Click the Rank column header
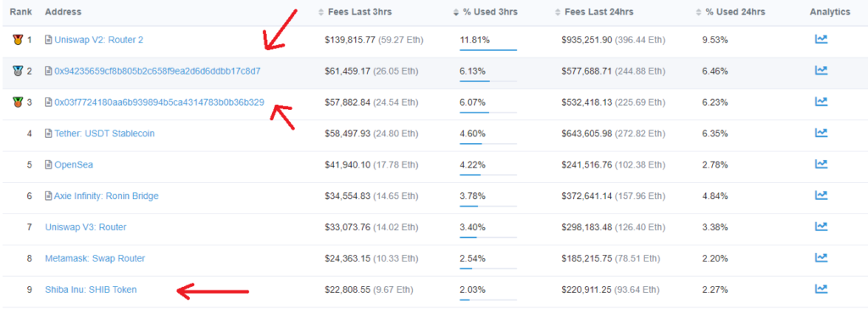Screen dimensions: 868x309 20,12
